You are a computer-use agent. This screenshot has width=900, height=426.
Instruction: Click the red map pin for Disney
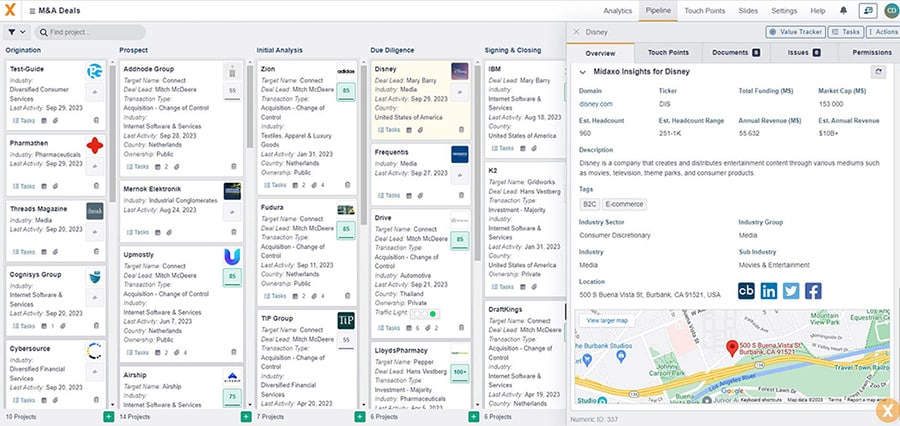tap(732, 348)
